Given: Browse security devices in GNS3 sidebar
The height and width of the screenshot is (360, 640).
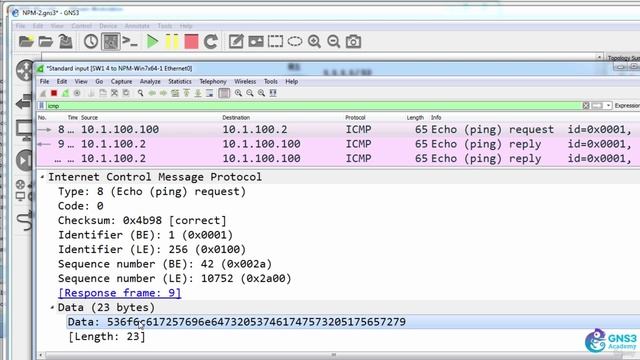Looking at the screenshot, I should (24, 160).
